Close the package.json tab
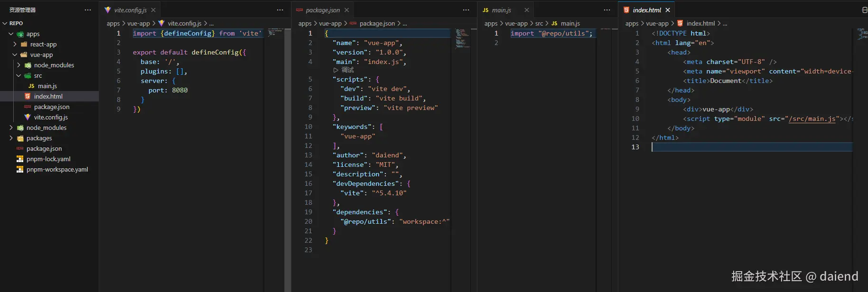The width and height of the screenshot is (868, 292). (x=346, y=10)
